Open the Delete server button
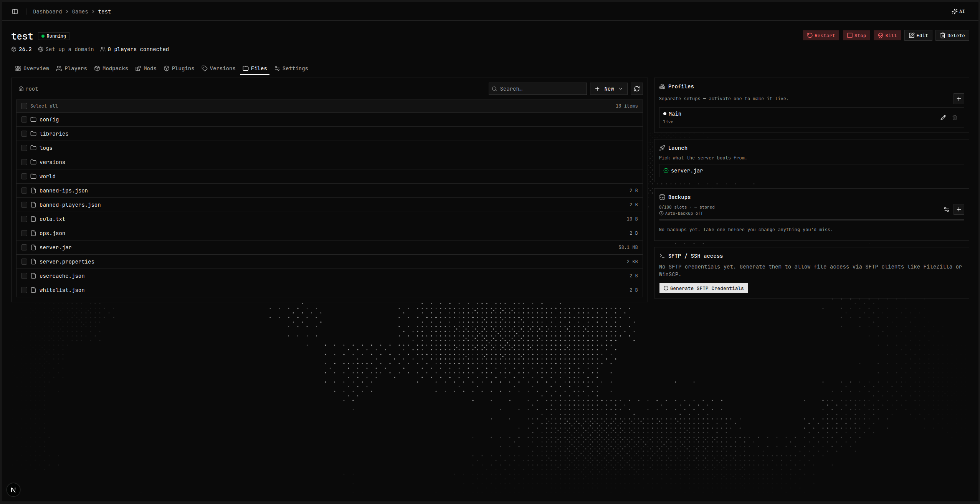 (x=952, y=35)
